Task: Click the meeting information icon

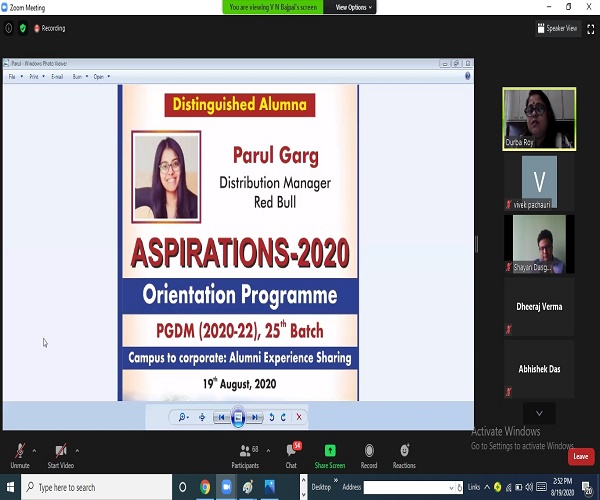Action: point(8,28)
